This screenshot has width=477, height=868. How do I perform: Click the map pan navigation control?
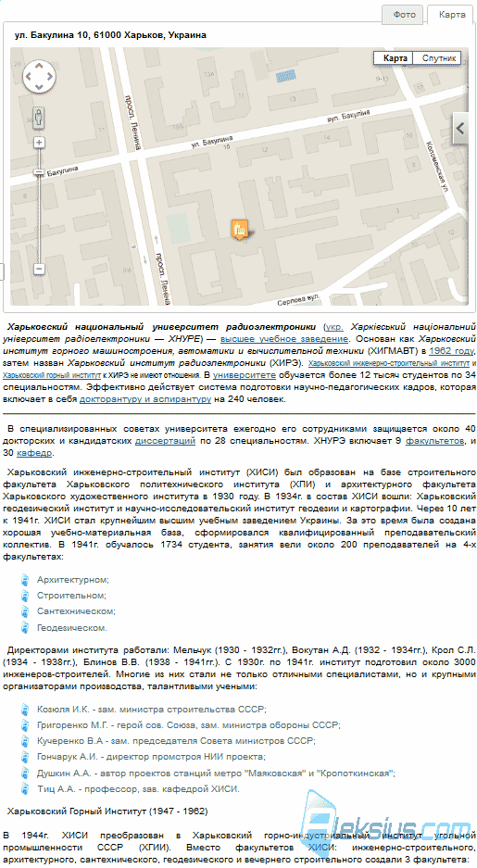tap(39, 76)
